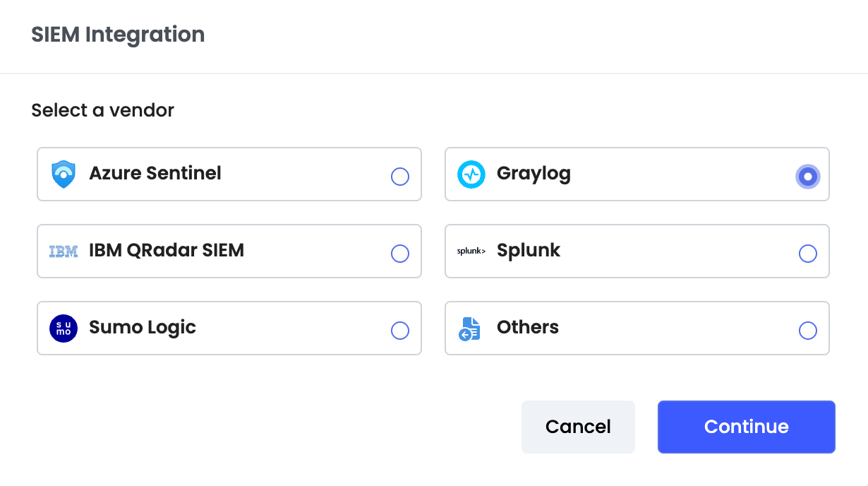Viewport: 868px width, 486px height.
Task: Select the Others radio button
Action: point(808,330)
